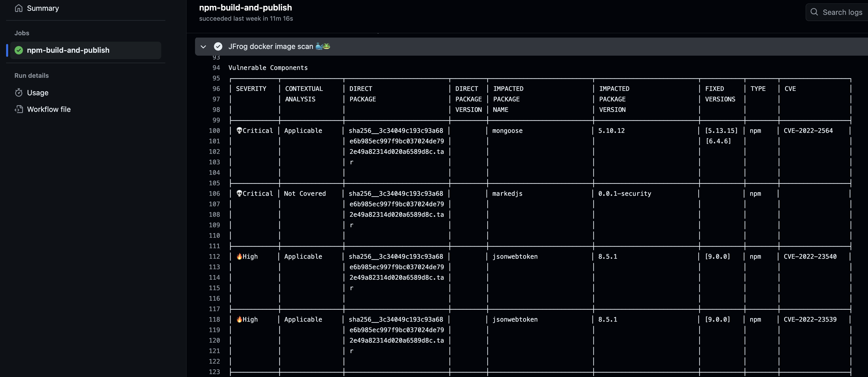Screen dimensions: 868x377
Task: Click the Usage stopwatch icon
Action: point(19,92)
